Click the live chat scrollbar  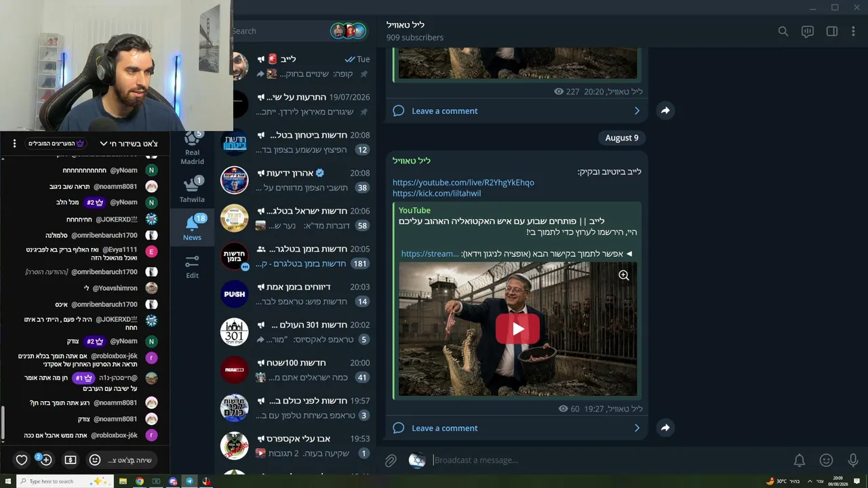point(3,423)
